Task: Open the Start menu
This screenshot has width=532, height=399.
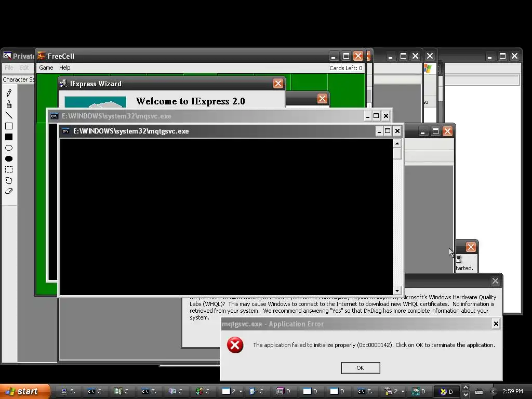Action: click(25, 391)
